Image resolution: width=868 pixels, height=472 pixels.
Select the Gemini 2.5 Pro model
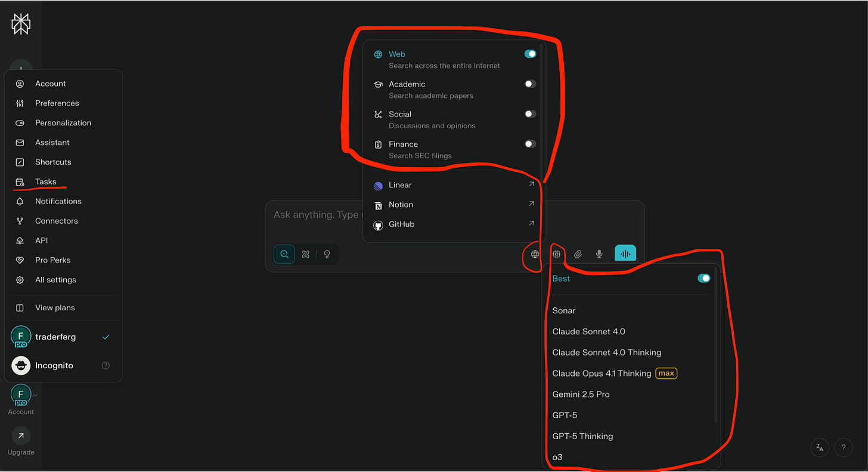(631, 394)
